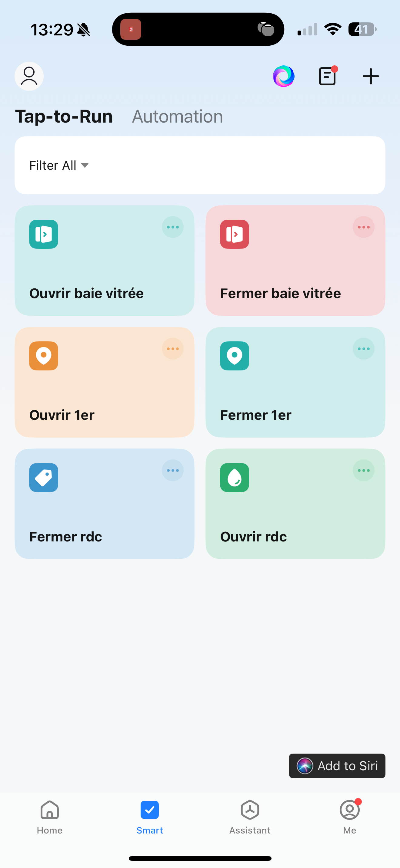Tap the orange location pin scene icon

point(44,356)
